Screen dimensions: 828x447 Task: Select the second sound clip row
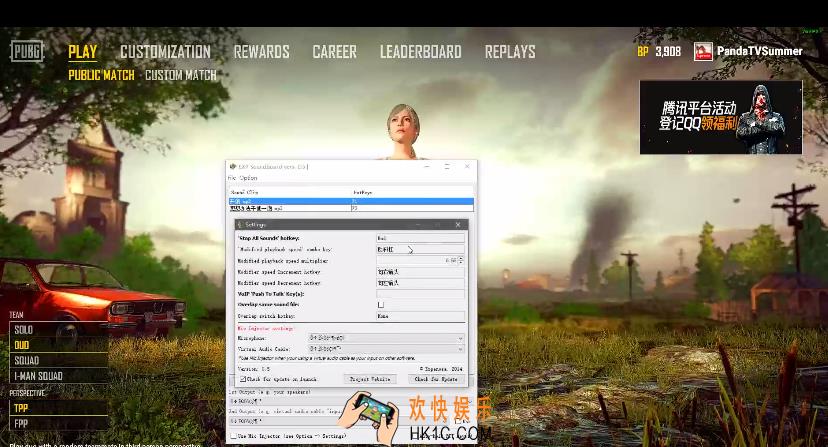[x=351, y=208]
